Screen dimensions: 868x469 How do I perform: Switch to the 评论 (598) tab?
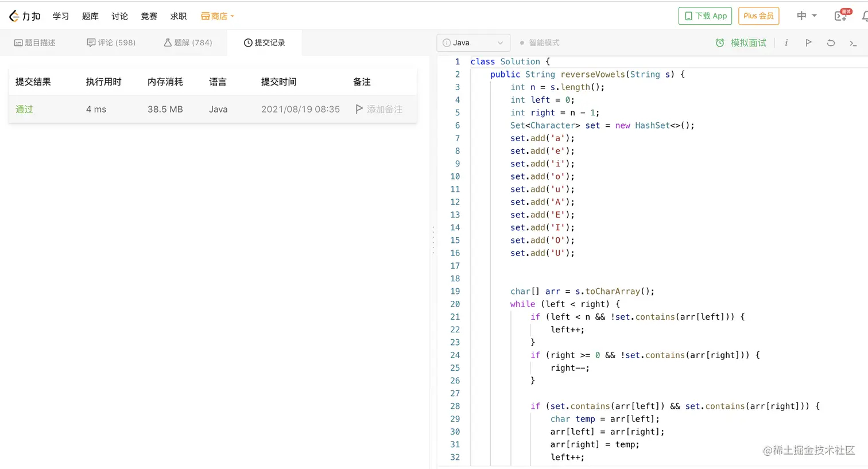(x=111, y=42)
